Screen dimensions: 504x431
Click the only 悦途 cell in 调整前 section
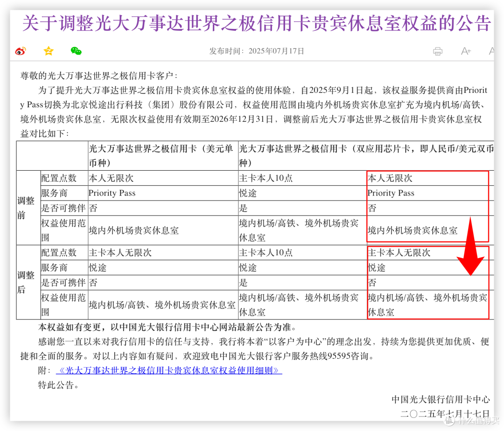(x=302, y=193)
